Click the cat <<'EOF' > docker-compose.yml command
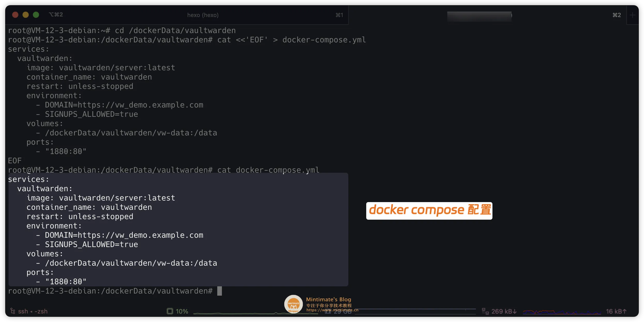Screen dimensions: 644x322 291,40
